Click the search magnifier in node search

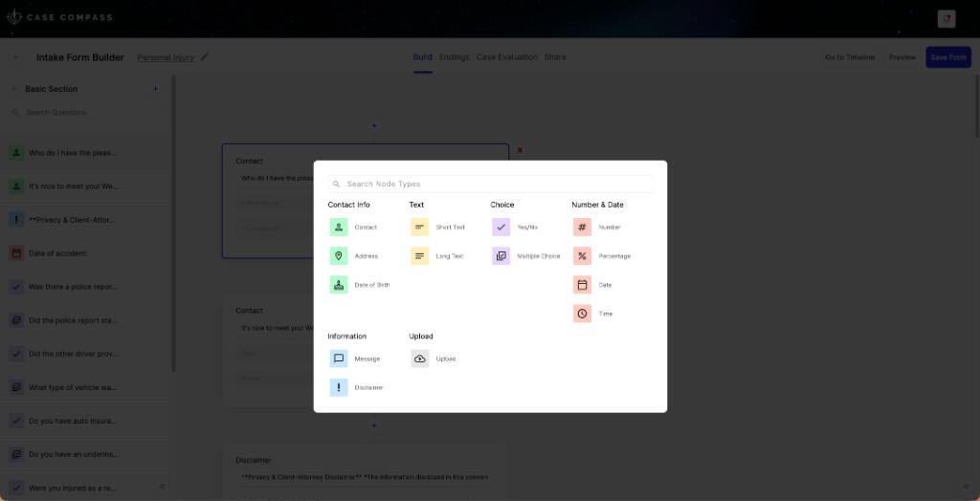click(x=336, y=185)
